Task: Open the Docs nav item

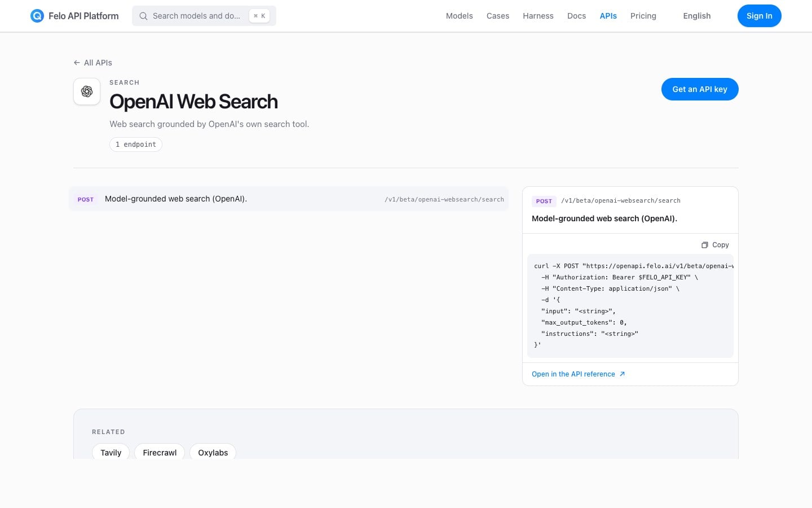Action: pos(576,16)
